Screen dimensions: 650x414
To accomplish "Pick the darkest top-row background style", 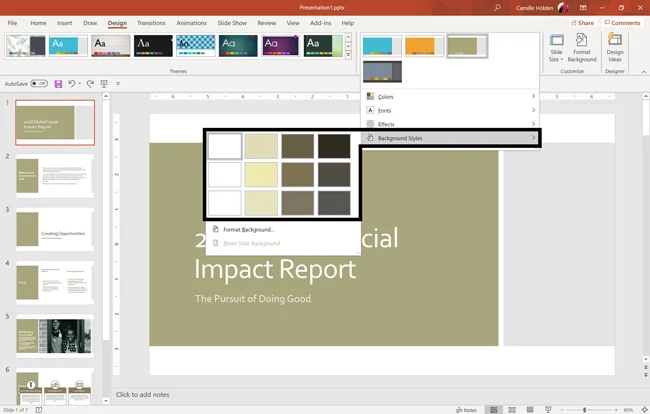I will pyautogui.click(x=334, y=146).
